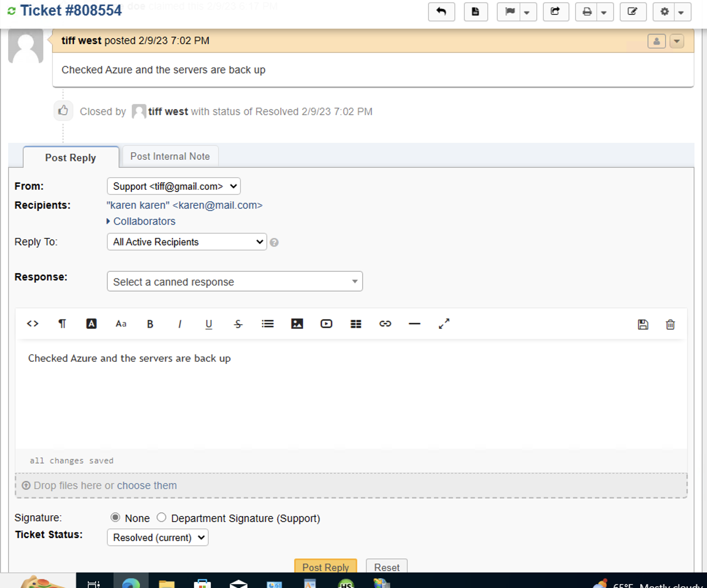Expand the Collaborators section
This screenshot has width=707, height=588.
click(144, 221)
